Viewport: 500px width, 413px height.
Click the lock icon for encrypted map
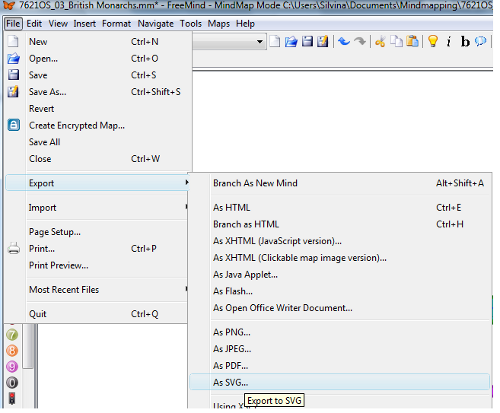(14, 125)
